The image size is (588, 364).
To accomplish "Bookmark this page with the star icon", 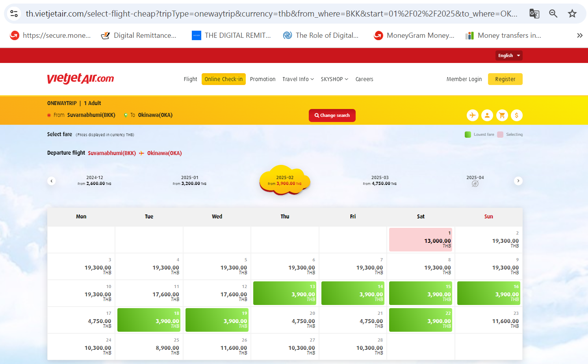I will 572,14.
